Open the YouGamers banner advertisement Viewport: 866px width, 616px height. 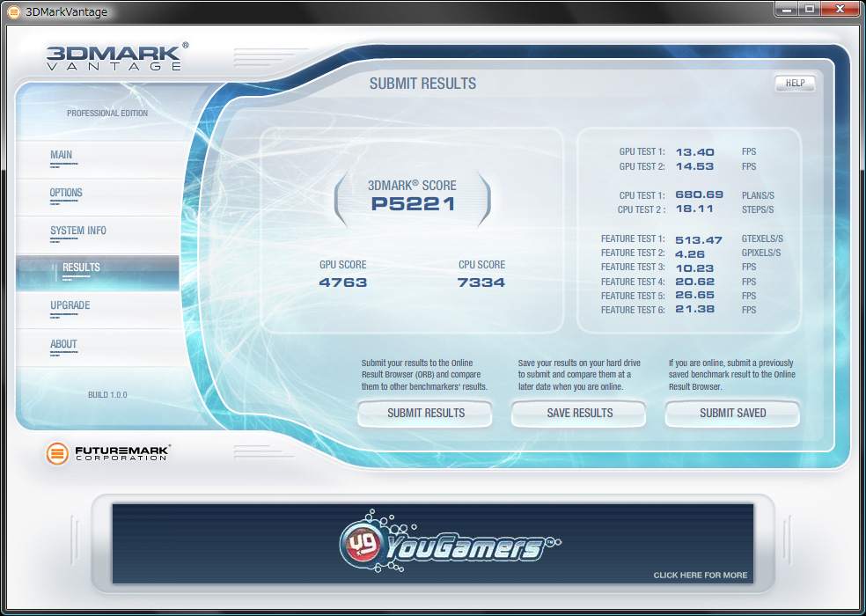click(x=432, y=544)
